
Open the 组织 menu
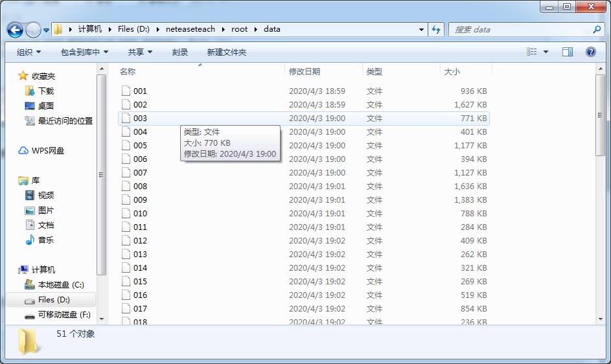click(x=29, y=52)
